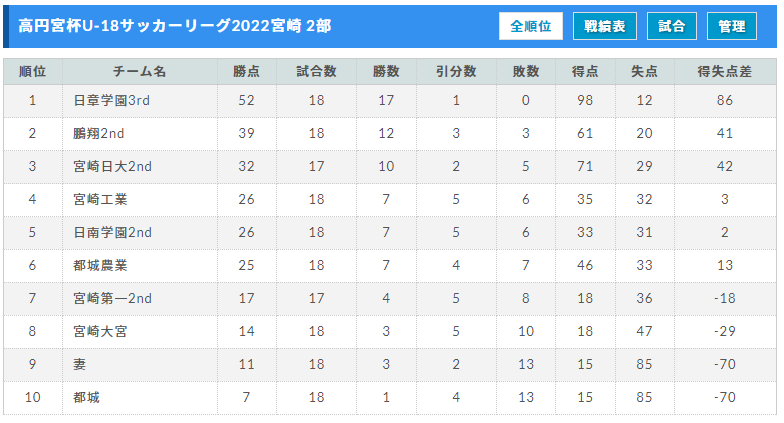Click the 管理 button
The image size is (784, 423).
click(x=732, y=26)
